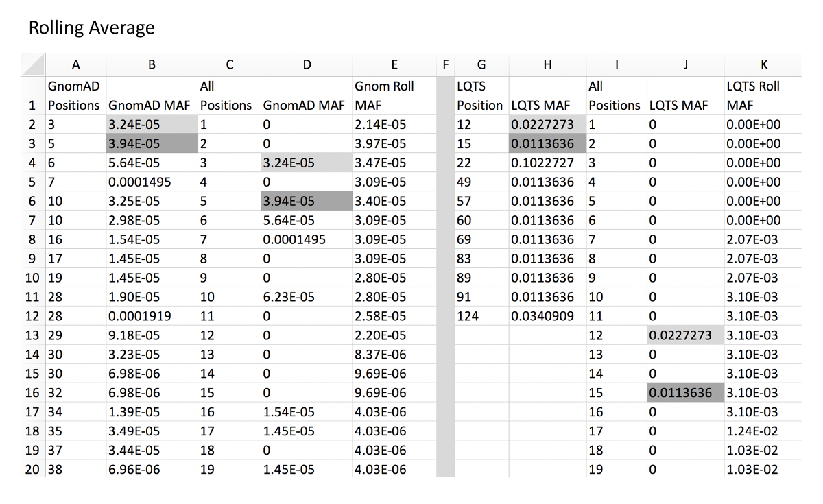Click column H header

click(547, 64)
